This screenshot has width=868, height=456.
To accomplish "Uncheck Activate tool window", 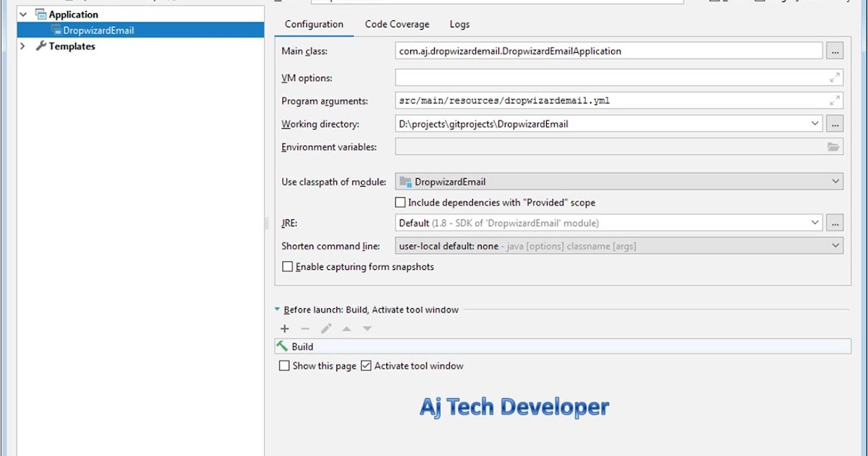I will click(x=367, y=366).
